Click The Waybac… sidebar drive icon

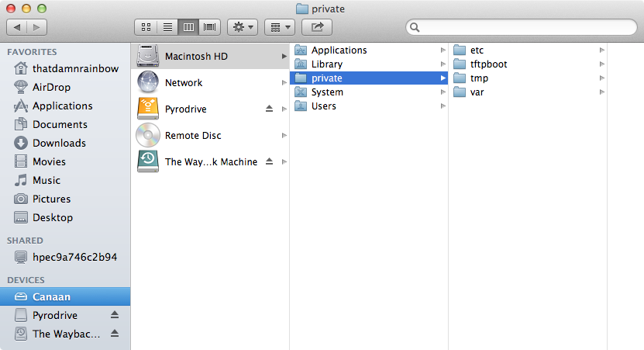(x=20, y=334)
